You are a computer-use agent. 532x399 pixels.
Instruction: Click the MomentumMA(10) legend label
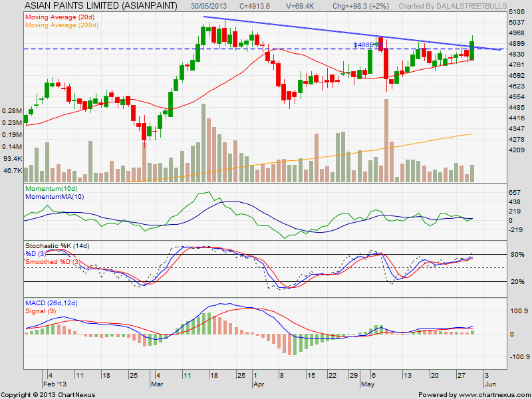pos(55,197)
